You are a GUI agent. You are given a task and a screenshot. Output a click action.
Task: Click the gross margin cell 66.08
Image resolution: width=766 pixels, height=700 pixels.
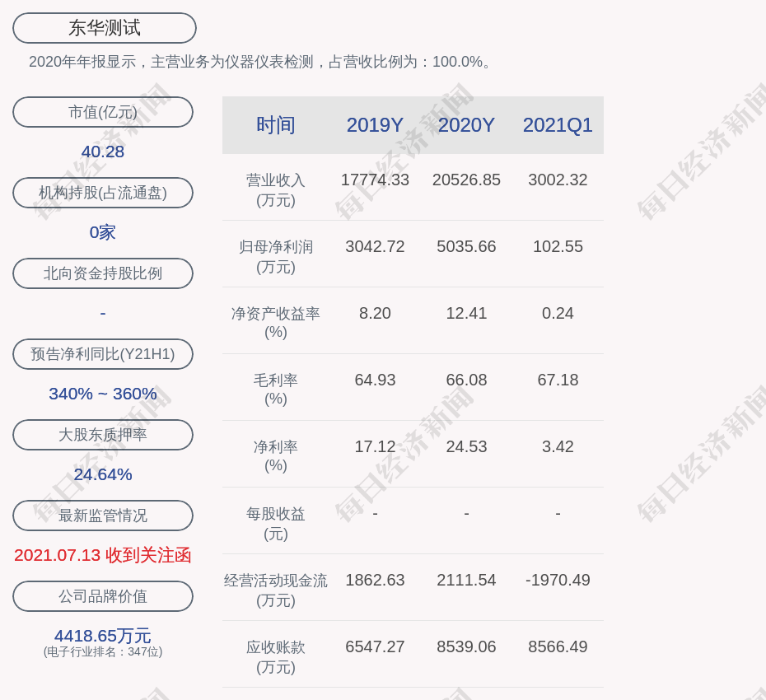(x=466, y=380)
